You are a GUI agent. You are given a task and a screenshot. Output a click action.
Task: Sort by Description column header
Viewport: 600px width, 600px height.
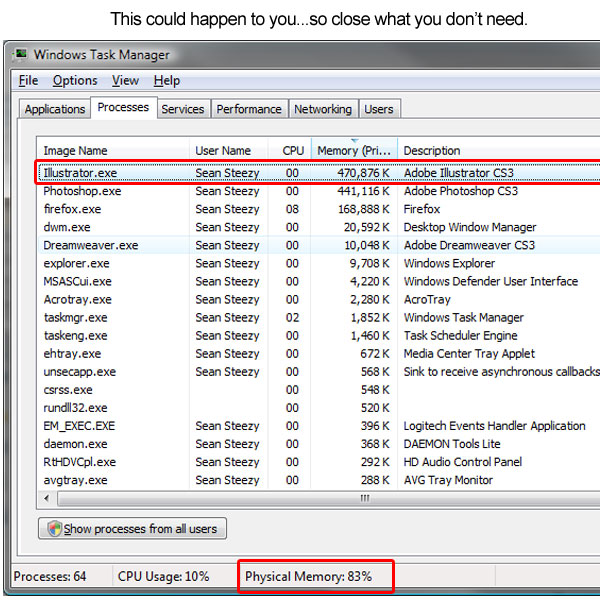point(499,150)
